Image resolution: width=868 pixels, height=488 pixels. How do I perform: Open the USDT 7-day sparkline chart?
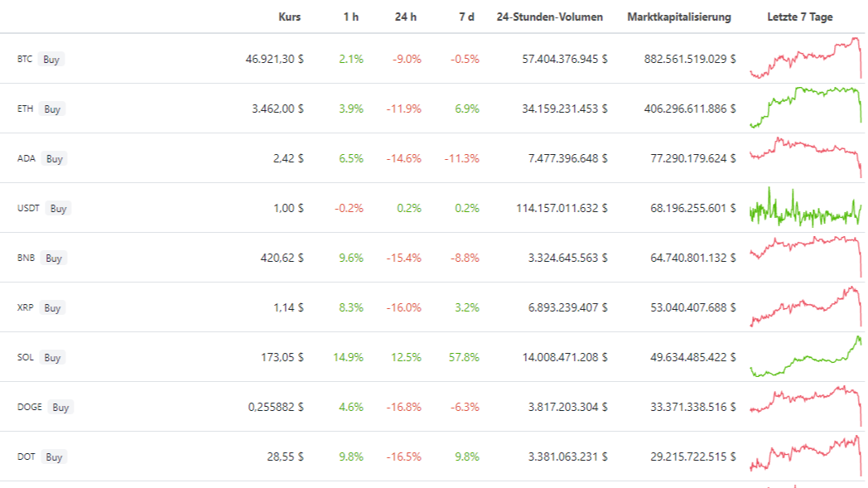(x=806, y=207)
